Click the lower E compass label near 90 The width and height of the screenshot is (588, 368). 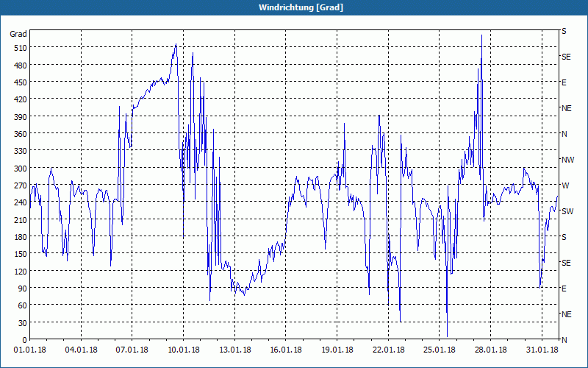564,289
